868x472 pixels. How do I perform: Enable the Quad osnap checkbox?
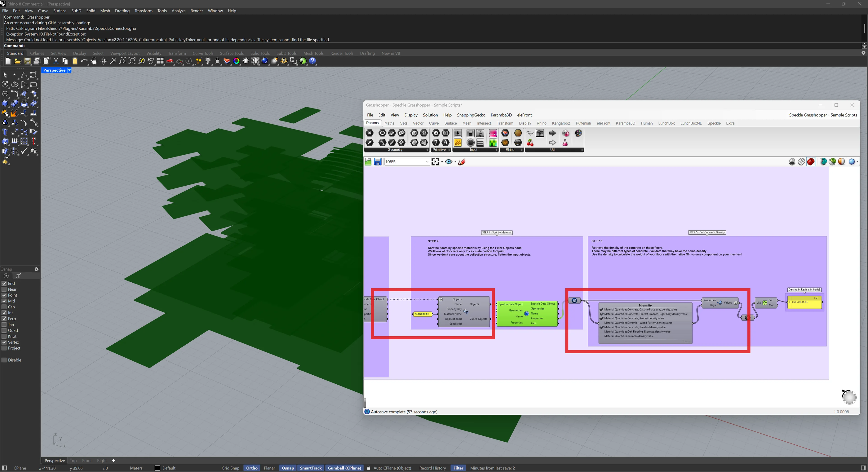point(4,330)
